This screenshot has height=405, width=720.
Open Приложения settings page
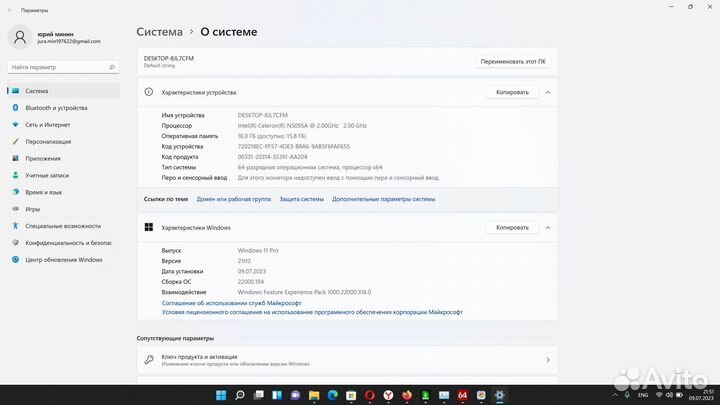coord(43,158)
